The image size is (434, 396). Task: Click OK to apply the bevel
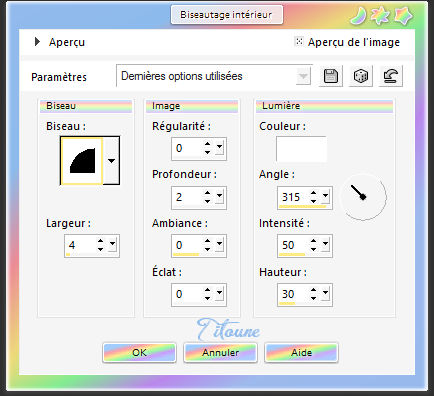[139, 353]
